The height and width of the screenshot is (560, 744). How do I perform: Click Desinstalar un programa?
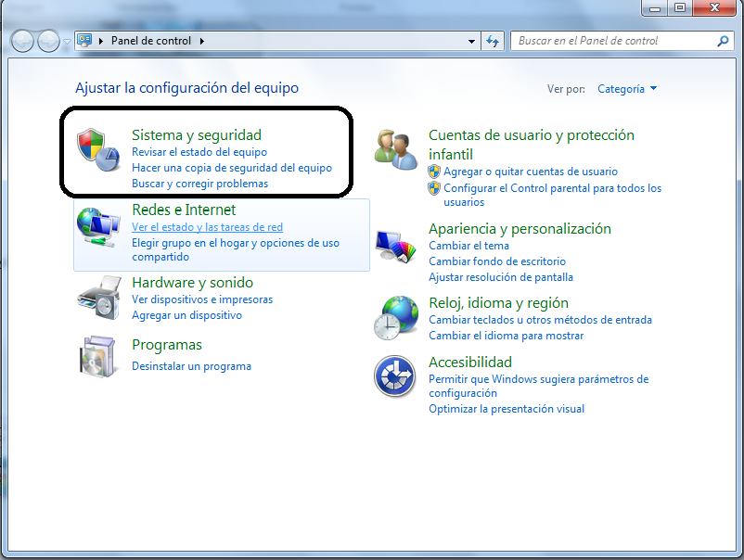(191, 366)
